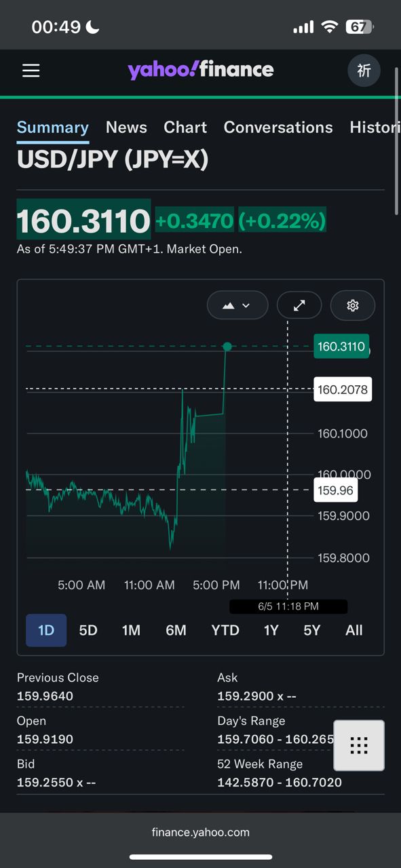Tap the floating keypad grid button
The height and width of the screenshot is (868, 401).
pos(359,745)
